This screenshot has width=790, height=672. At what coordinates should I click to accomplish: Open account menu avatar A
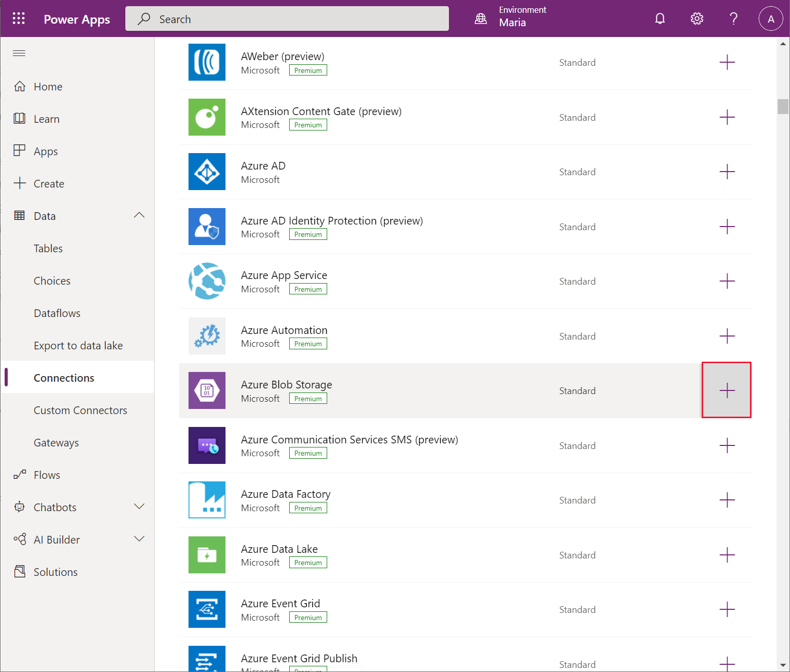tap(770, 18)
